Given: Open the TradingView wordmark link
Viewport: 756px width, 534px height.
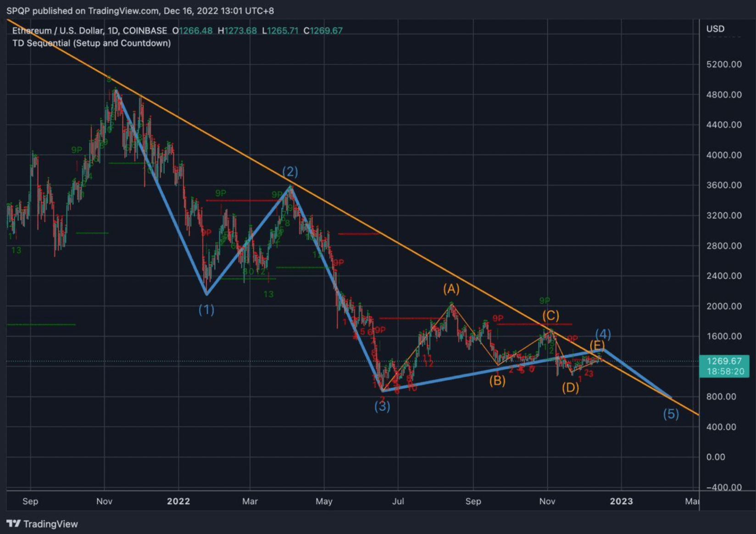Looking at the screenshot, I should pos(50,524).
